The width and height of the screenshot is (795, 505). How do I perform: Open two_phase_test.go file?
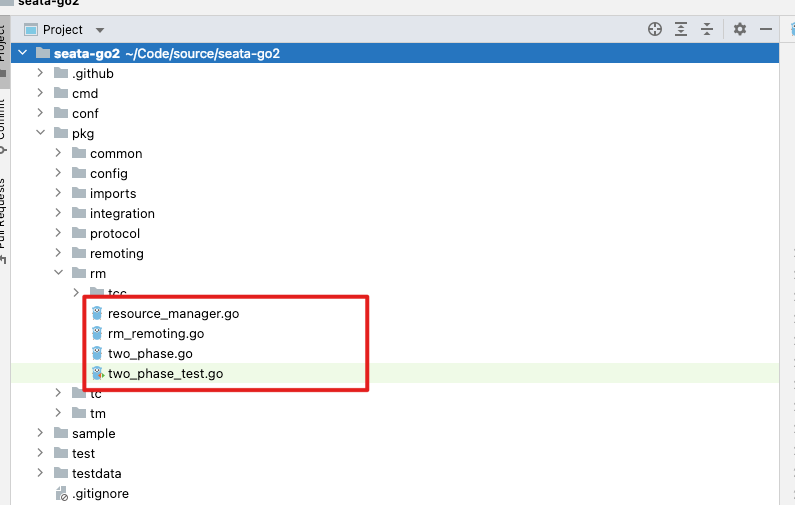coord(165,374)
